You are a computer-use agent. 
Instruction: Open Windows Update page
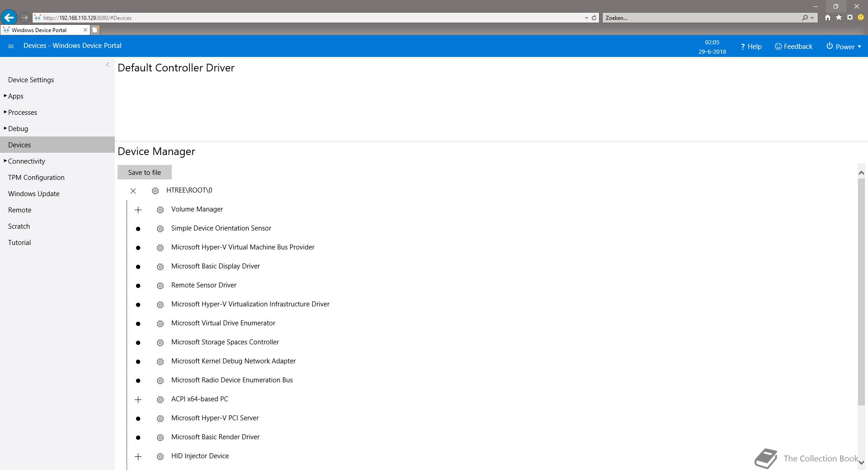pyautogui.click(x=33, y=193)
